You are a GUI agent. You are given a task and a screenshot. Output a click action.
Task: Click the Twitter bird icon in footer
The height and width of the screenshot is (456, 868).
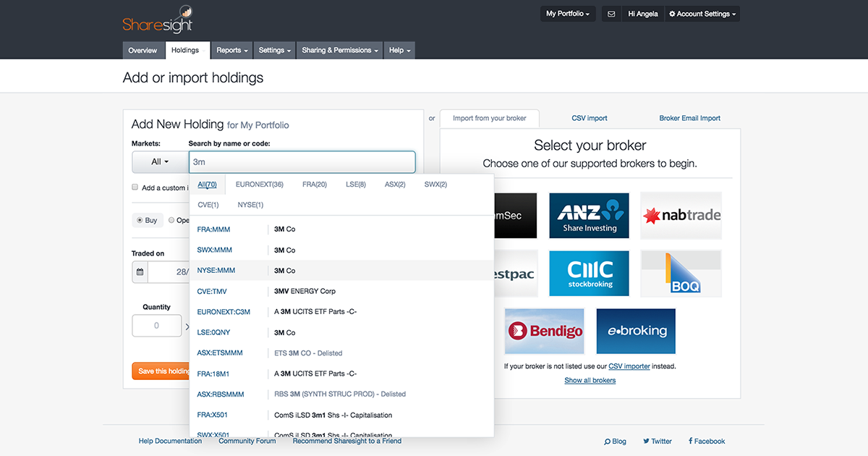[x=645, y=441]
